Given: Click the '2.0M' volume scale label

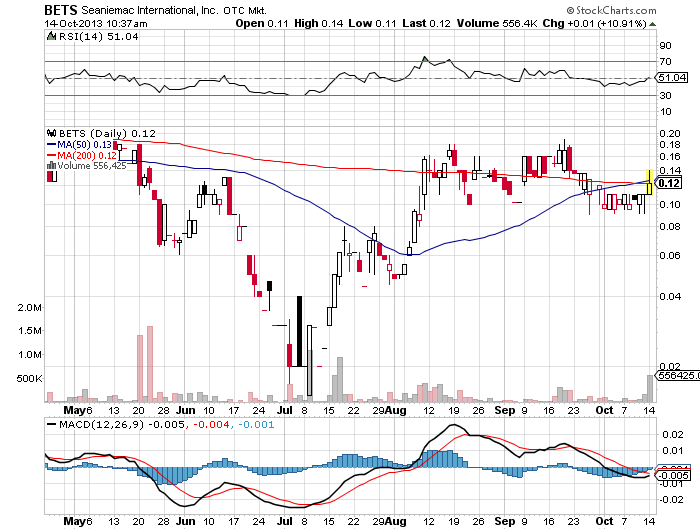Looking at the screenshot, I should coord(30,308).
